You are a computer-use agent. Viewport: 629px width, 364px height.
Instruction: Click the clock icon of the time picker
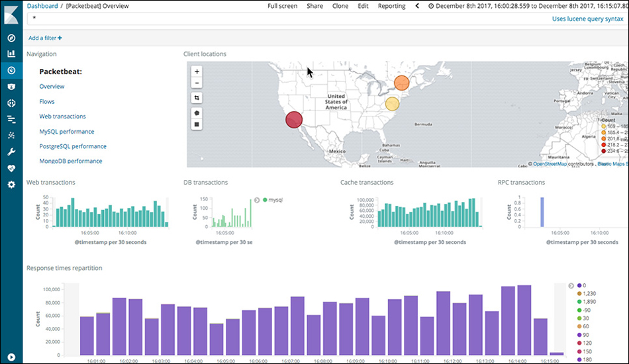pyautogui.click(x=431, y=6)
